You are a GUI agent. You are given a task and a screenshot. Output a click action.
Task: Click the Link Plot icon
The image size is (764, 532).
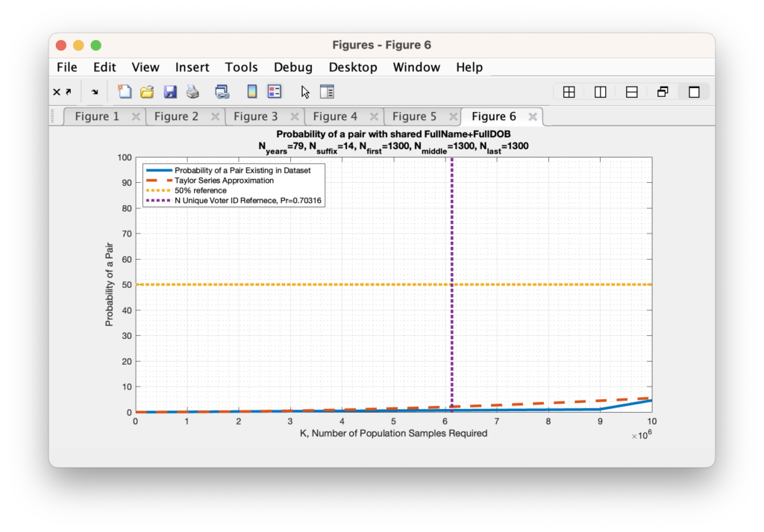click(222, 92)
